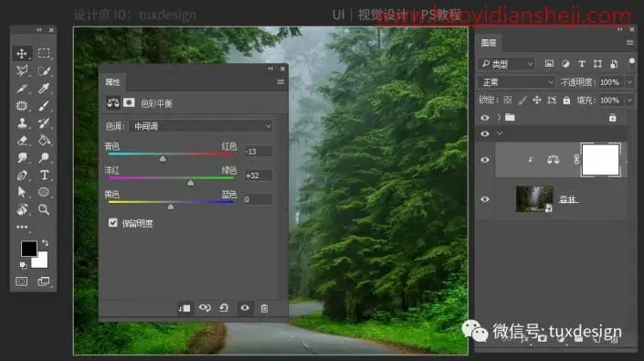644x361 pixels.
Task: Open the 类型 layer filter dropdown
Action: coord(506,64)
